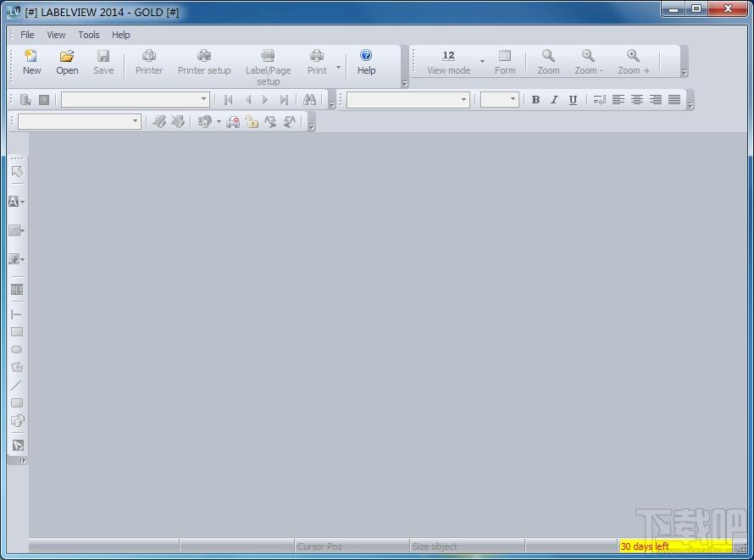Click the binoculars search icon
This screenshot has width=754, height=560.
click(x=310, y=100)
